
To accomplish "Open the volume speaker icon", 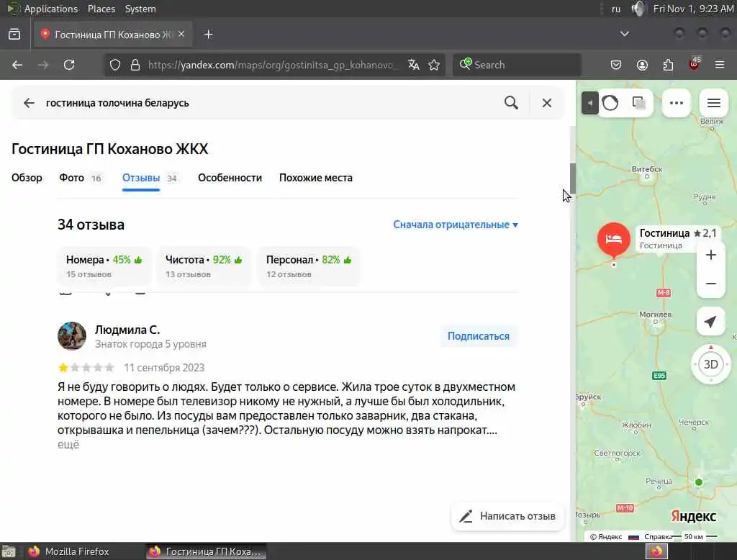I will [x=638, y=9].
